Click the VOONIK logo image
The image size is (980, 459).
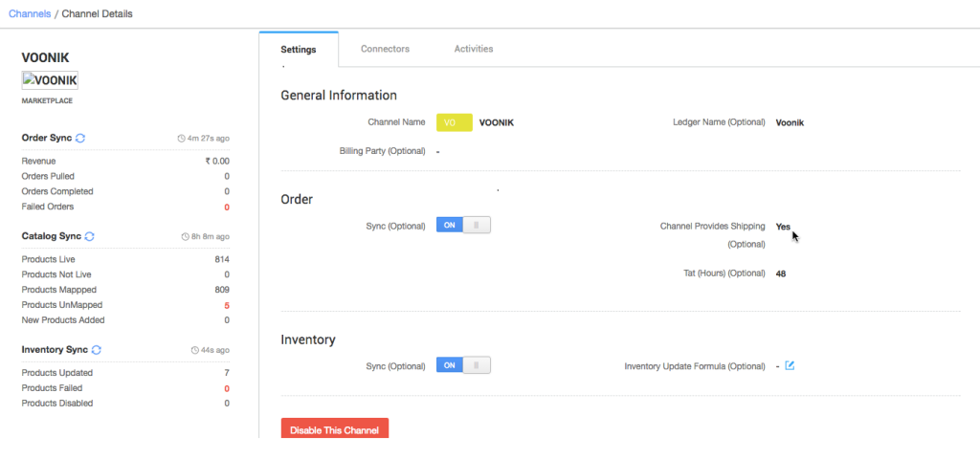click(50, 80)
